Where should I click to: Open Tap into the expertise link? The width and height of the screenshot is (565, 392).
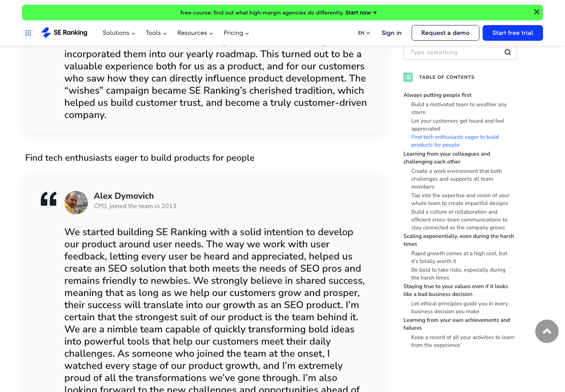[x=460, y=199]
